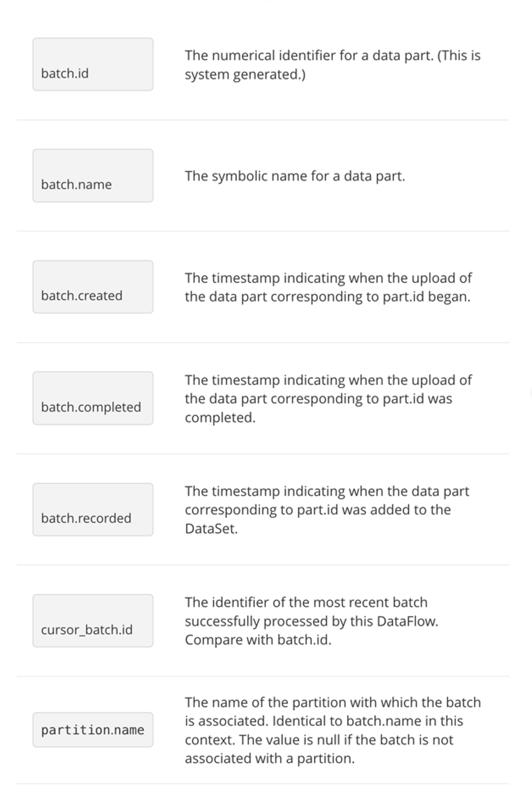This screenshot has height=785, width=532.
Task: Select the cursor_batch.id code box
Action: pos(93,621)
